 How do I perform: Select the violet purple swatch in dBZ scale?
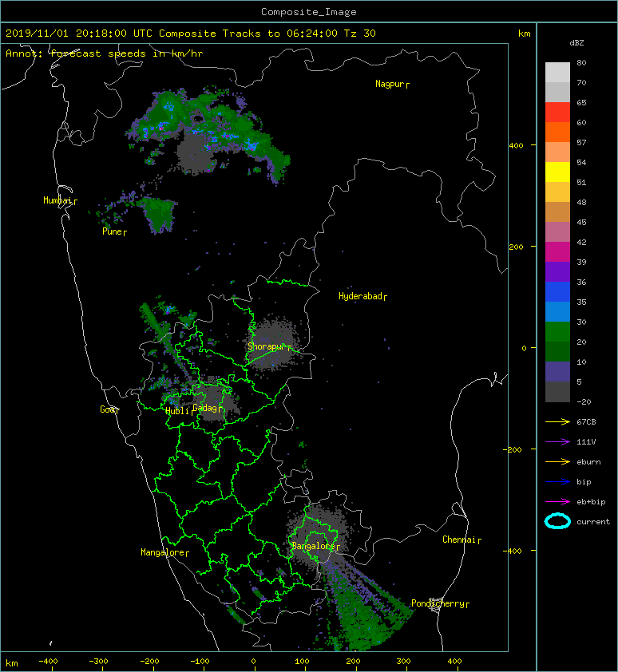coord(557,272)
